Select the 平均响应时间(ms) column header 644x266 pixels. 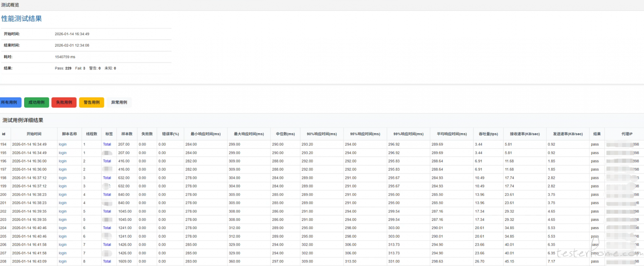tap(451, 134)
